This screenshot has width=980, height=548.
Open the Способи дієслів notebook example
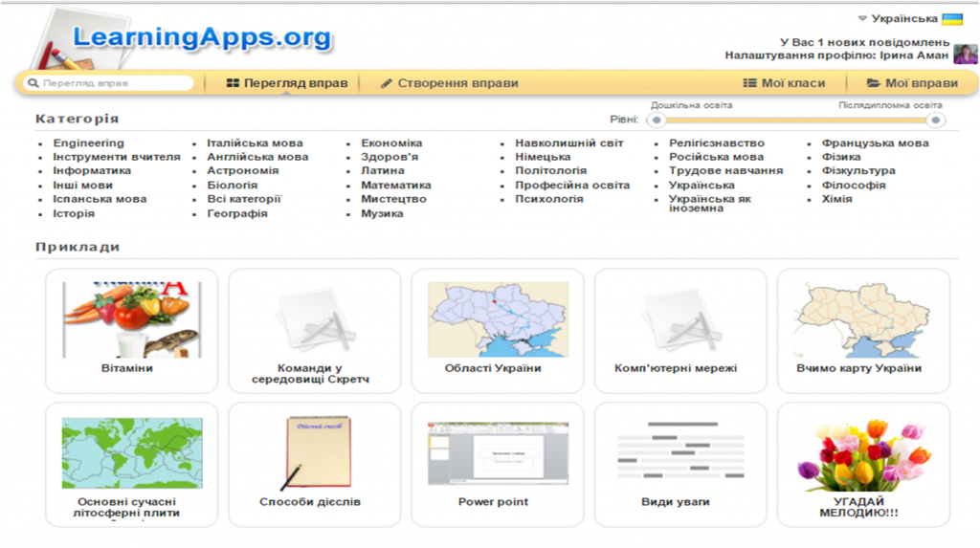(314, 464)
